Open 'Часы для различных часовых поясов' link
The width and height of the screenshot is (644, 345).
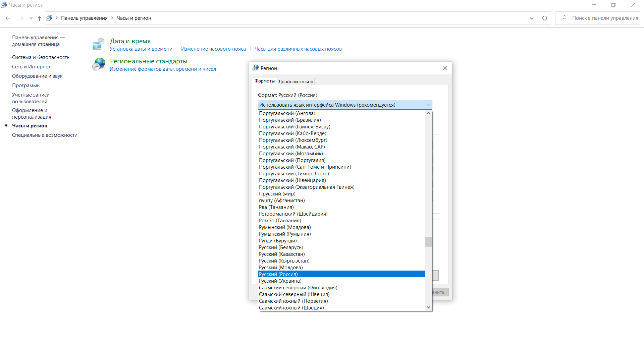298,49
